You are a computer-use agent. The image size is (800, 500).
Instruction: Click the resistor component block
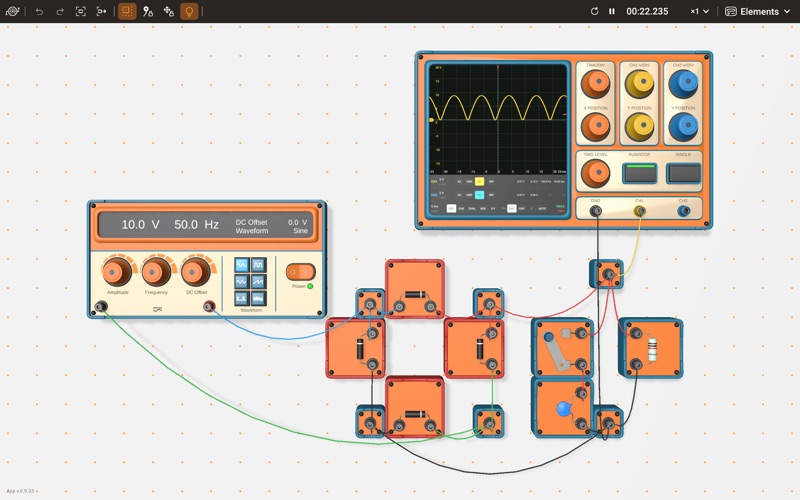click(652, 348)
